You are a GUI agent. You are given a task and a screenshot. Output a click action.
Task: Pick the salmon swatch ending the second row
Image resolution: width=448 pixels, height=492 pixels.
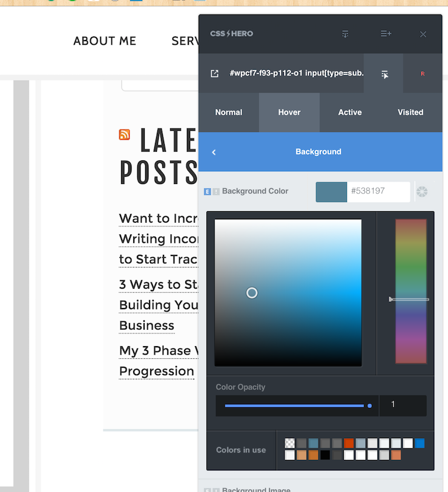click(396, 455)
